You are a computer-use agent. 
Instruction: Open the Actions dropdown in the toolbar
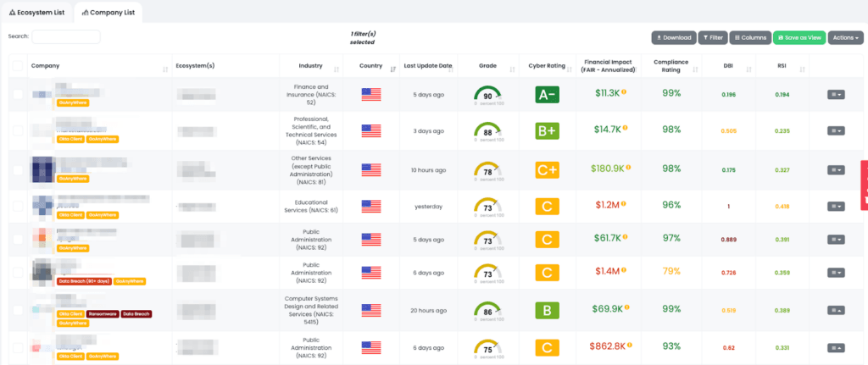(845, 37)
